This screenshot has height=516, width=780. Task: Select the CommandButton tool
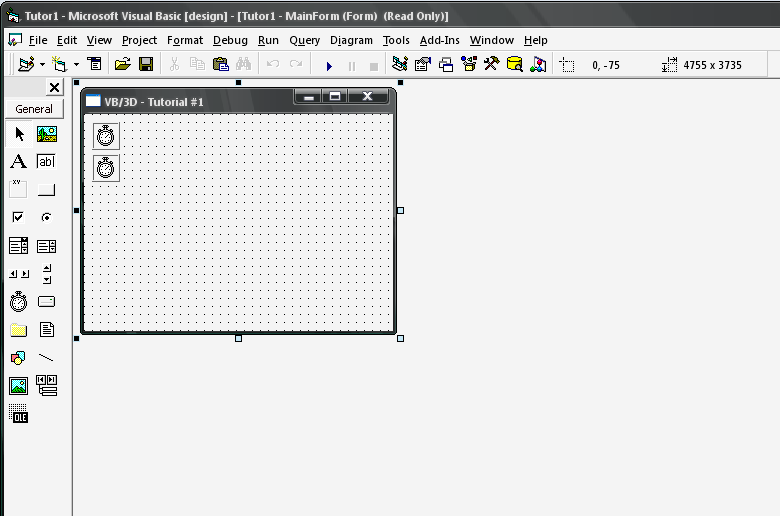point(47,189)
